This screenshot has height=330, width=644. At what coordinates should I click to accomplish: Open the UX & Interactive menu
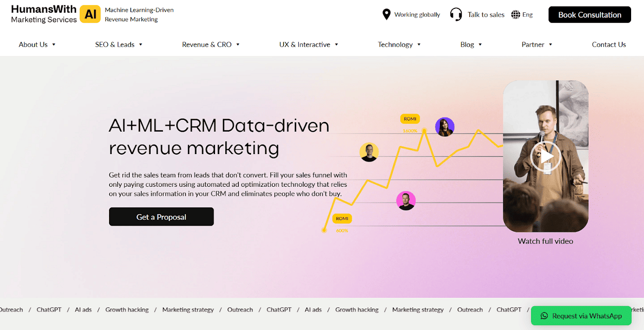tap(309, 45)
